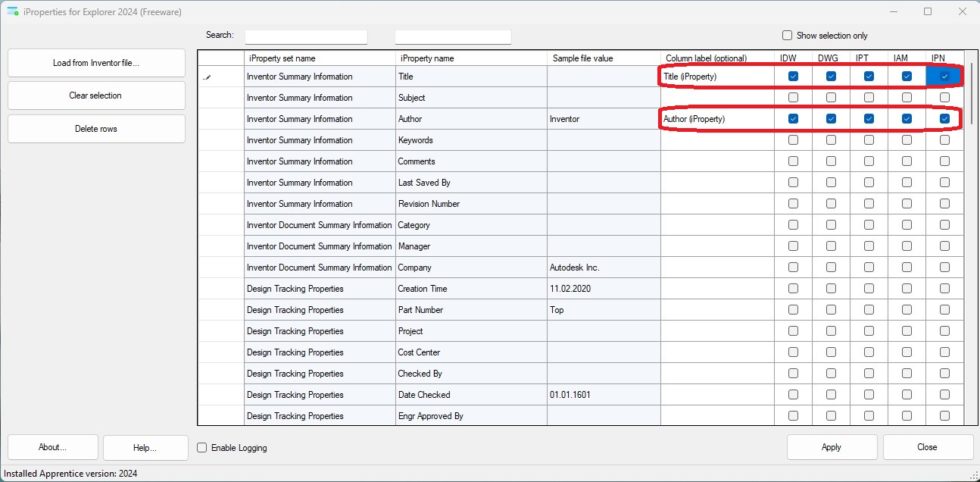
Task: Check the DWG box for Subject row
Action: click(831, 98)
